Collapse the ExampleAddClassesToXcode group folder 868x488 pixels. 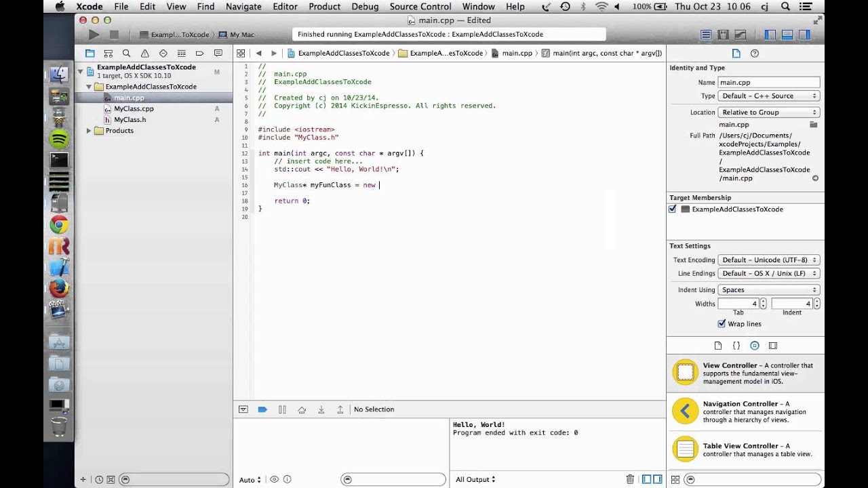tap(89, 87)
